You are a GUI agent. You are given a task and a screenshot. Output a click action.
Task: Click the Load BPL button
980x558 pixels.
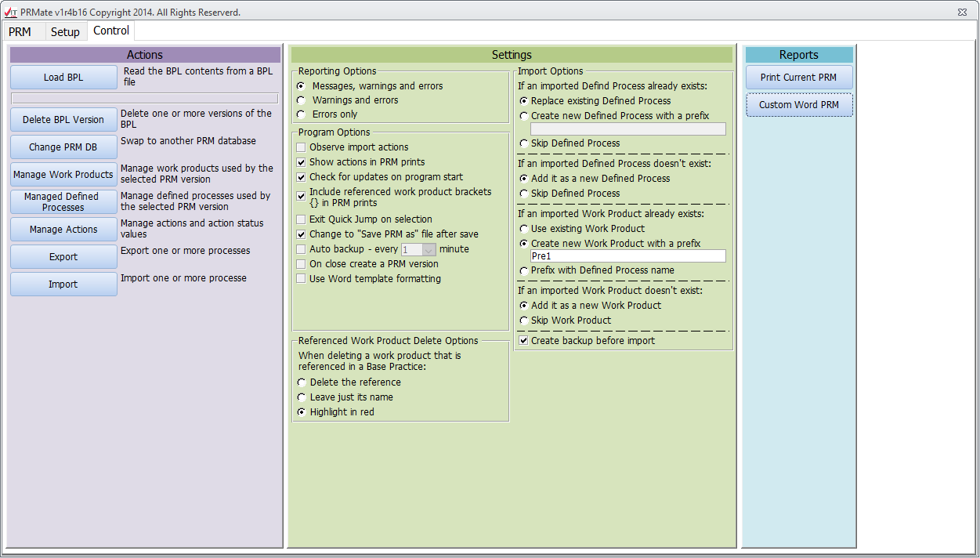click(63, 78)
